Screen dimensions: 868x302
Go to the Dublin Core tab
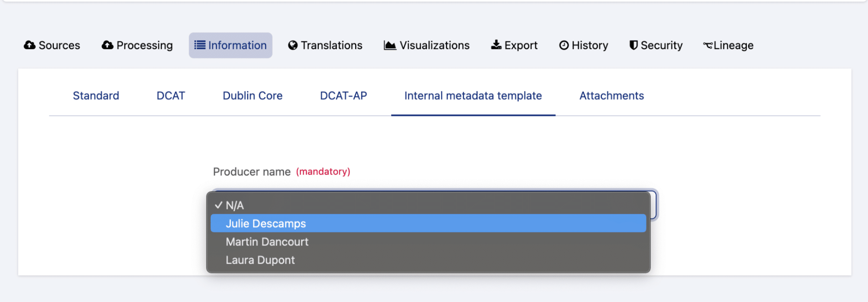pyautogui.click(x=252, y=96)
